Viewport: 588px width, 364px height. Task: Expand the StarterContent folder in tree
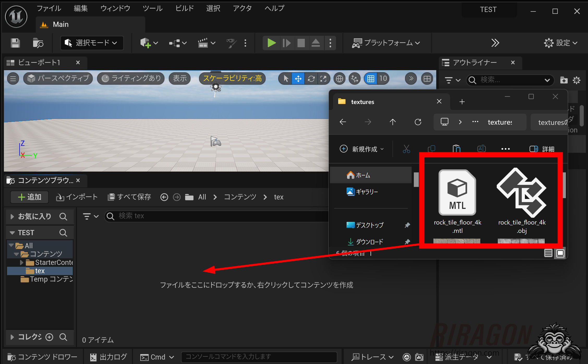pyautogui.click(x=22, y=262)
